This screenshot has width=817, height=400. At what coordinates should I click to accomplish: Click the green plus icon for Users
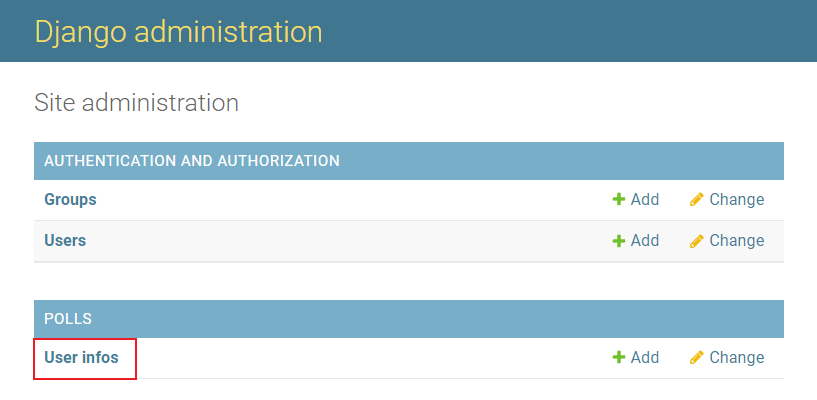point(618,241)
